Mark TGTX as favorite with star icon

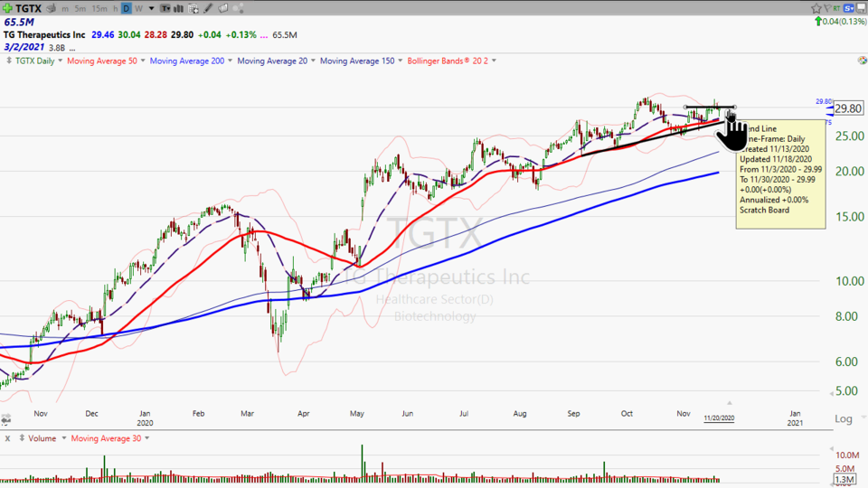(816, 8)
